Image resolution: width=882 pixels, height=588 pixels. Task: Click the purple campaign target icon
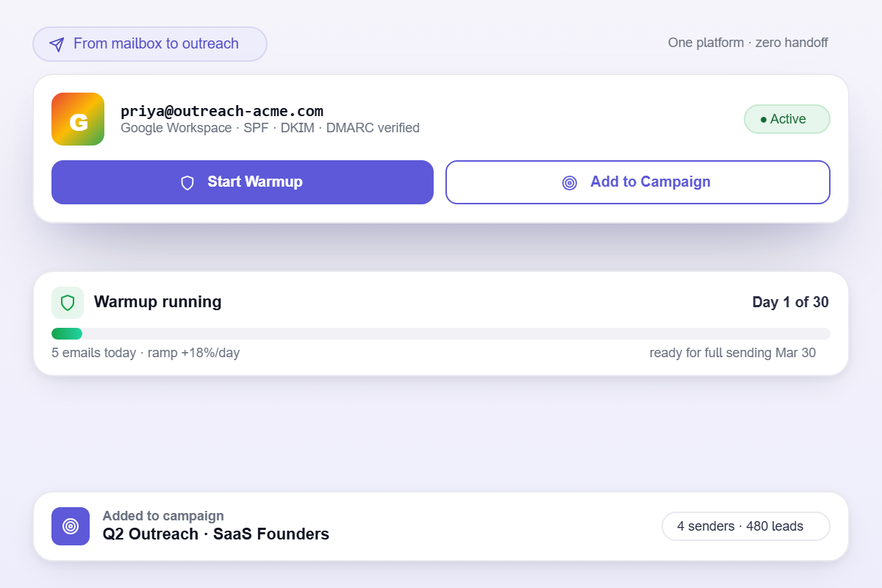click(x=71, y=526)
